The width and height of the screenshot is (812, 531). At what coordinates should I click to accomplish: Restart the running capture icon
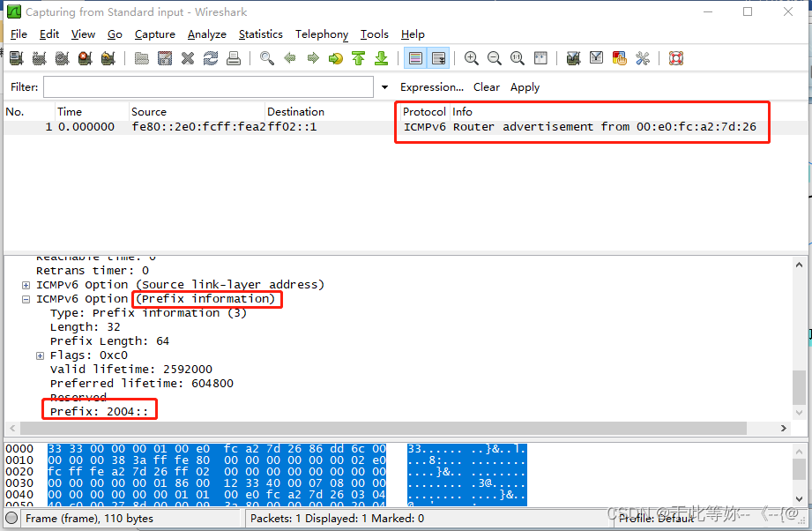tap(108, 58)
